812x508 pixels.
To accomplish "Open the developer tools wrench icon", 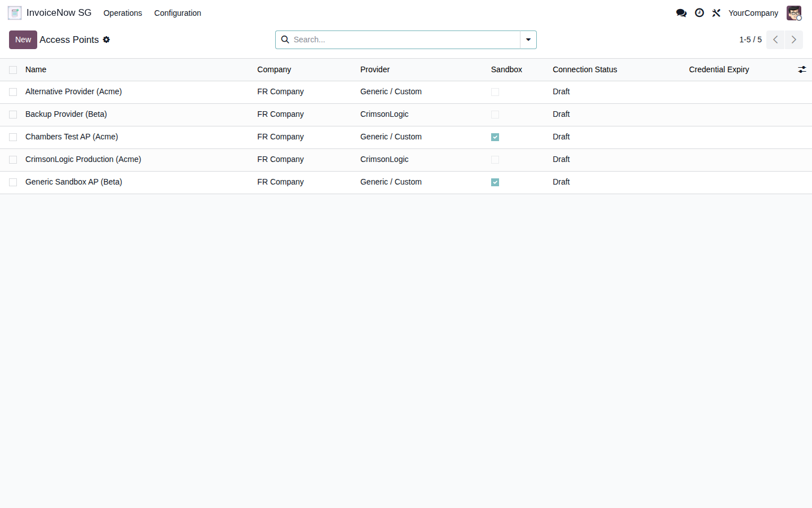I will [716, 13].
